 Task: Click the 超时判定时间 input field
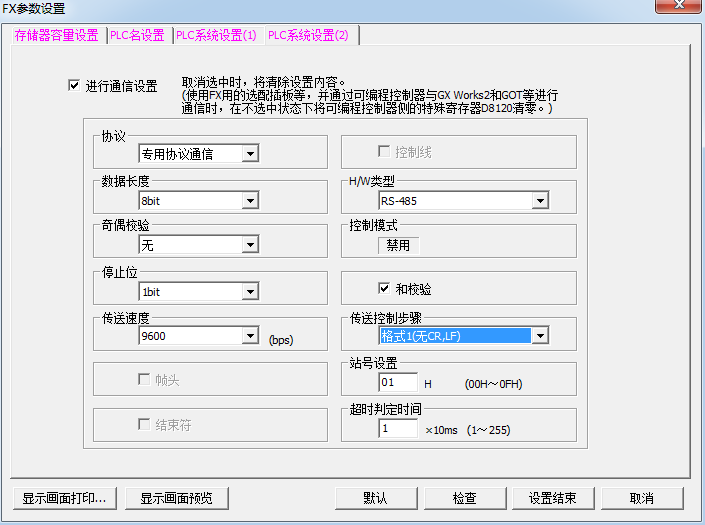pos(397,428)
